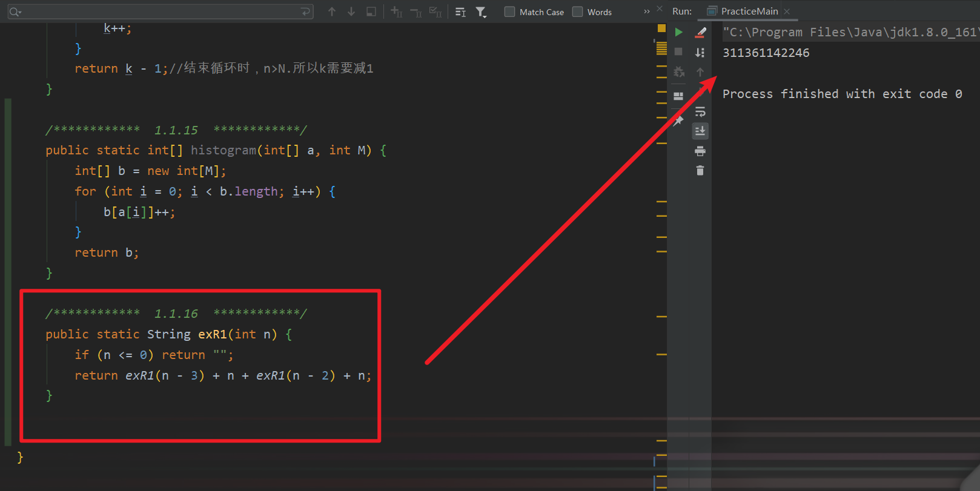Screen dimensions: 980x491
Task: Click the Restore Layout icon in Run panel
Action: pyautogui.click(x=678, y=96)
